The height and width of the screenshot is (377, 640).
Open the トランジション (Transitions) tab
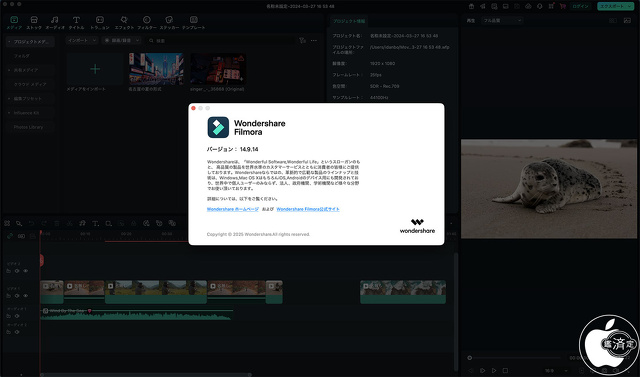pos(100,23)
